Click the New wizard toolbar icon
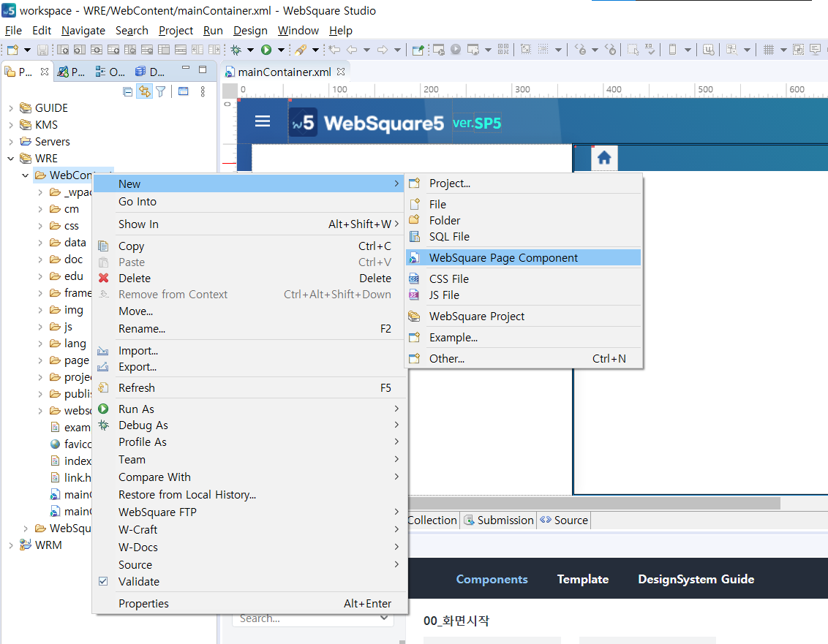 (x=12, y=50)
